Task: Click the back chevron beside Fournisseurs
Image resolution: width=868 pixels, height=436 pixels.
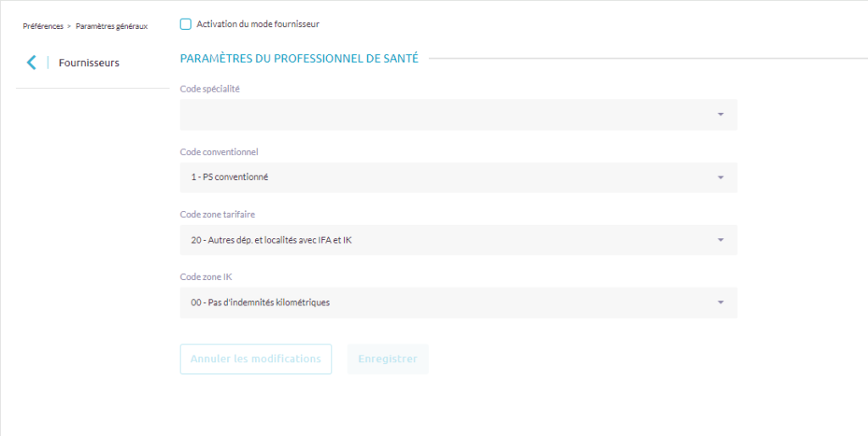Action: tap(31, 62)
